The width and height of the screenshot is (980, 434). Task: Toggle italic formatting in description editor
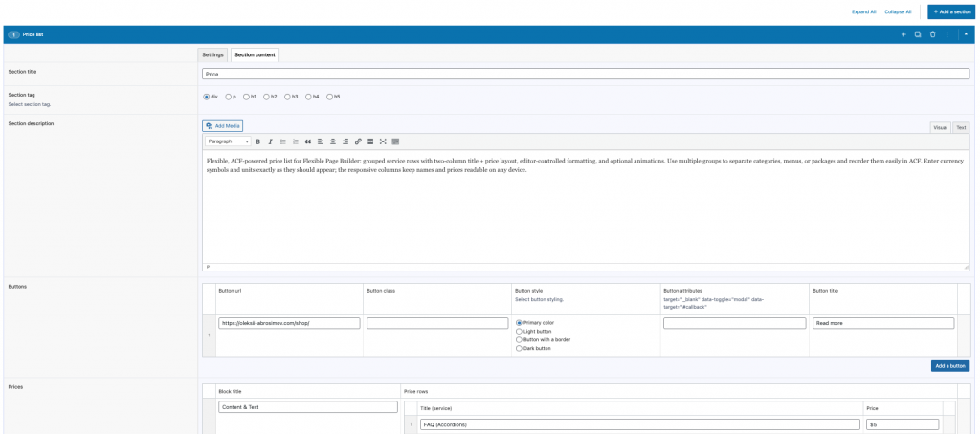271,141
